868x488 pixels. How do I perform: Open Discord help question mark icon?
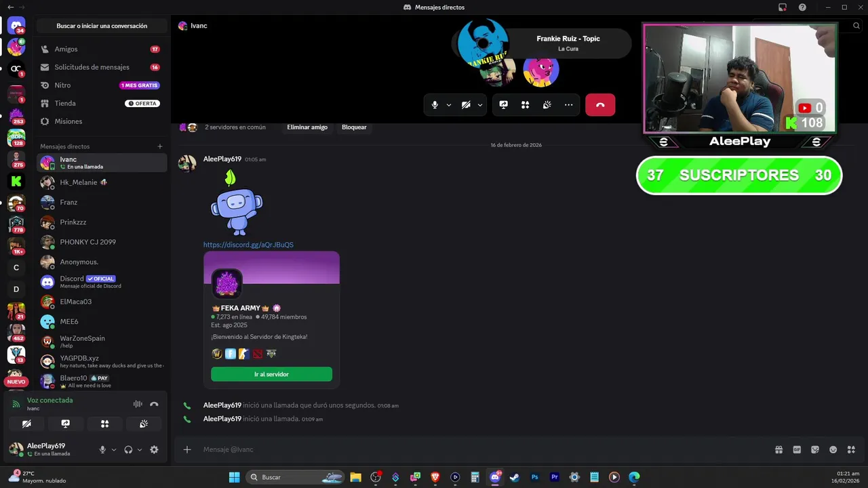(803, 7)
